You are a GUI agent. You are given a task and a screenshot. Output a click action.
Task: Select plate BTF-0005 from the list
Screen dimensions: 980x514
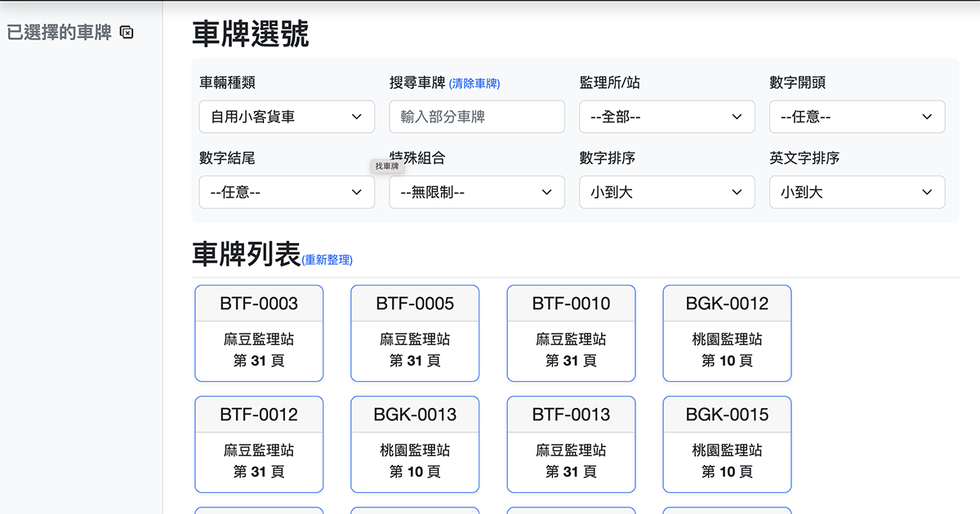[x=415, y=333]
